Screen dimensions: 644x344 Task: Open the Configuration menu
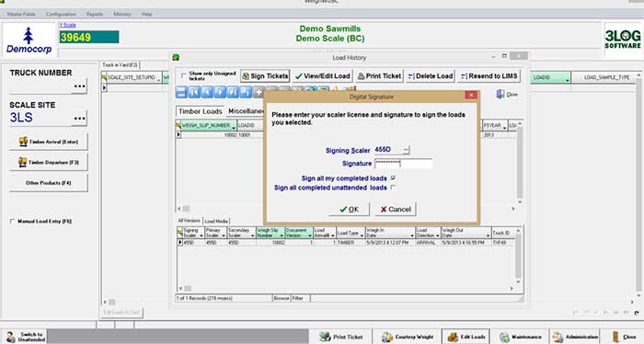click(61, 14)
